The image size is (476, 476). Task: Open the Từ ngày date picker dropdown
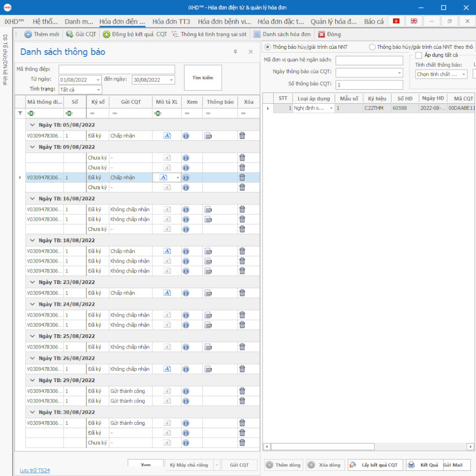[x=98, y=80]
